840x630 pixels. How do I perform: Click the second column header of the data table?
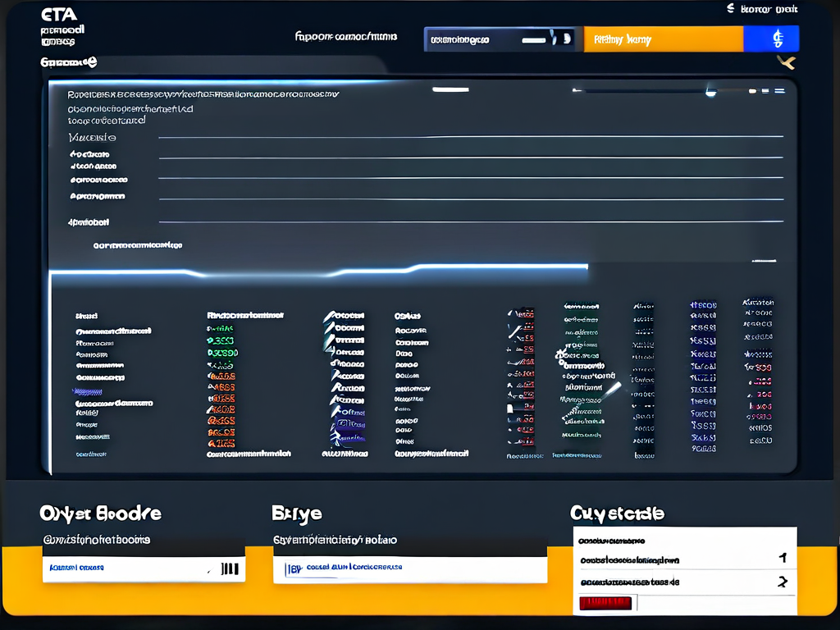click(x=244, y=315)
